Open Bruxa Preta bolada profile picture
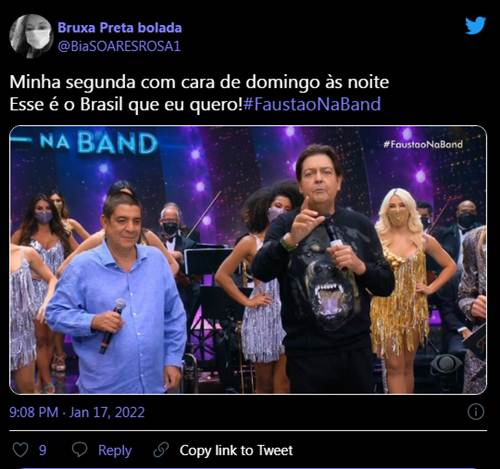This screenshot has width=500, height=469. (x=31, y=36)
